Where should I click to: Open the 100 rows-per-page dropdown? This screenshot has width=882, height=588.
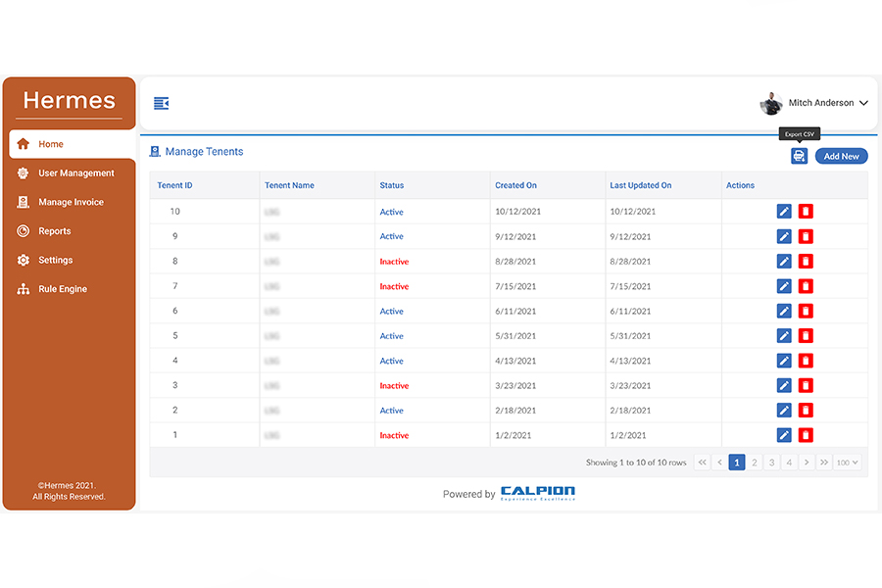(848, 463)
